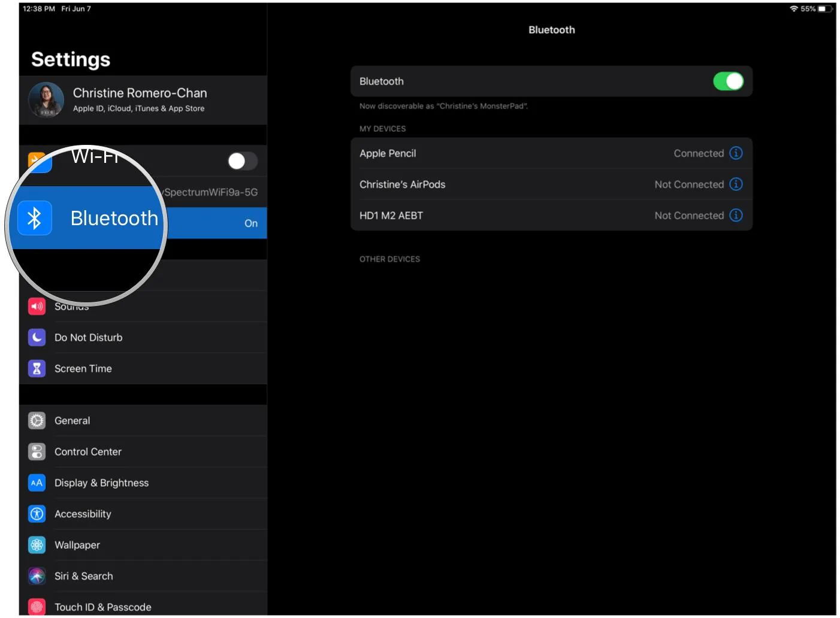The image size is (840, 618).
Task: Open Display & Brightness via AA icon
Action: point(37,483)
